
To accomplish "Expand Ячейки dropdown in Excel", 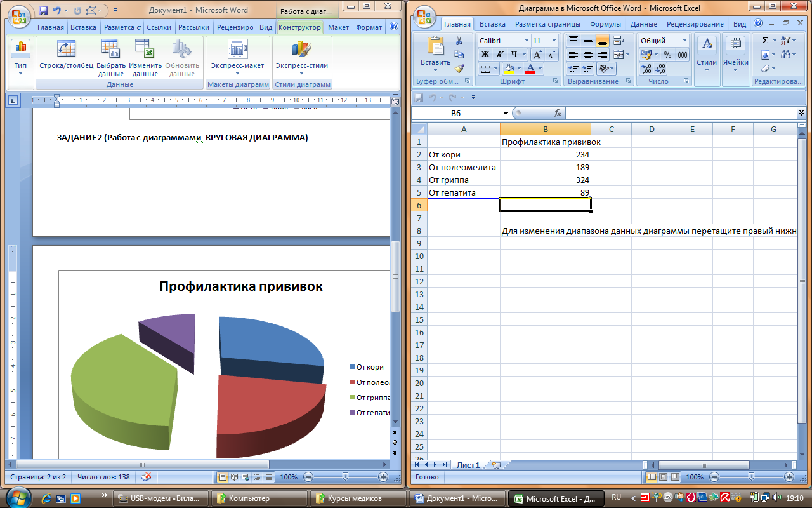I will pos(736,71).
